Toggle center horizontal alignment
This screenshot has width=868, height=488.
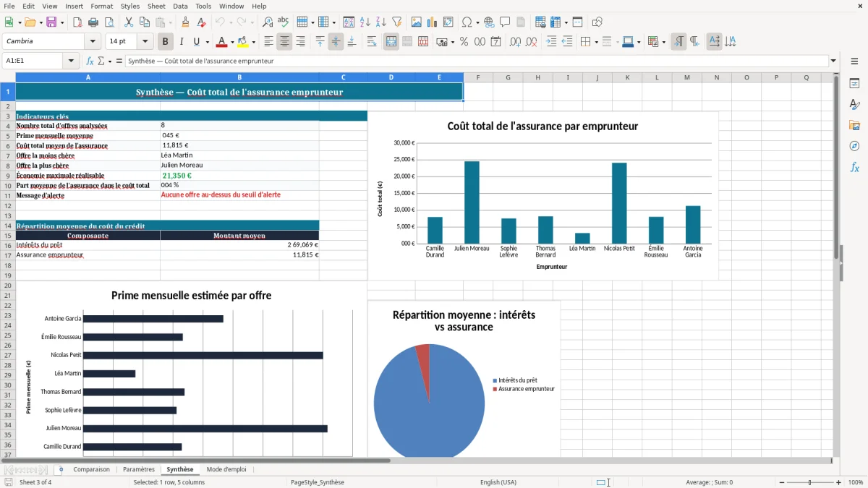point(285,42)
